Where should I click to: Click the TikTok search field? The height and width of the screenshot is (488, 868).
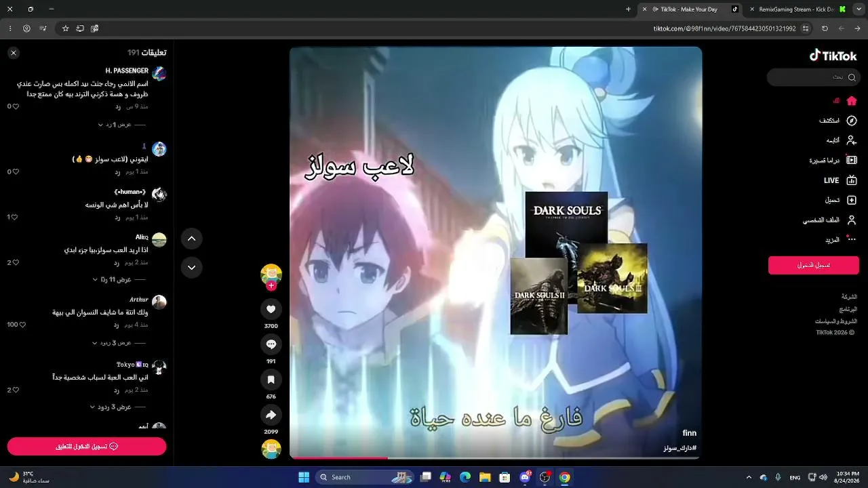click(x=812, y=77)
